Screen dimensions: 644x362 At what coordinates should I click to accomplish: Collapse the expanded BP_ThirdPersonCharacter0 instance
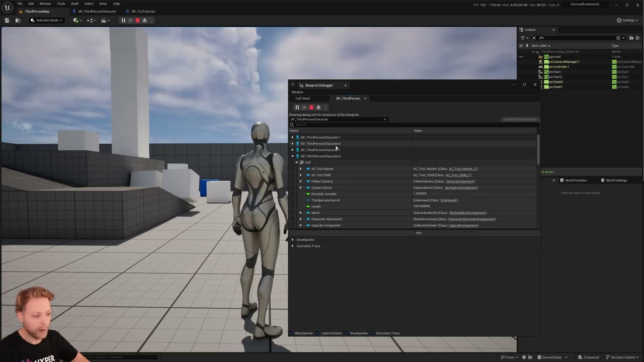292,156
